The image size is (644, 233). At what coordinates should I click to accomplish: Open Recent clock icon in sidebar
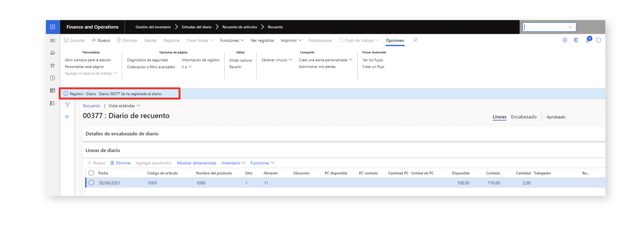pos(52,78)
